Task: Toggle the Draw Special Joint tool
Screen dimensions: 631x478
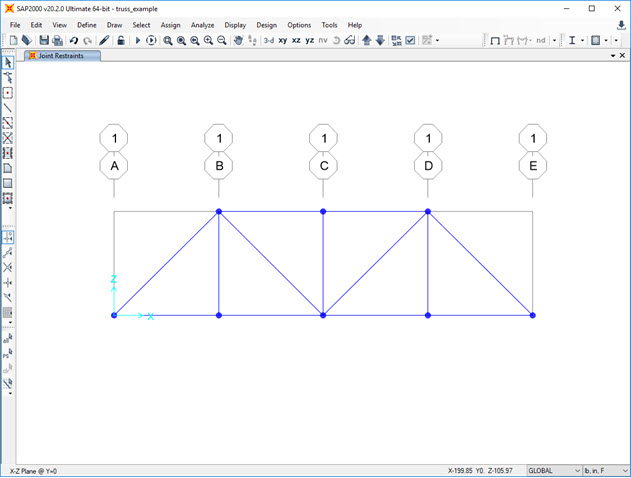Action: coord(8,92)
